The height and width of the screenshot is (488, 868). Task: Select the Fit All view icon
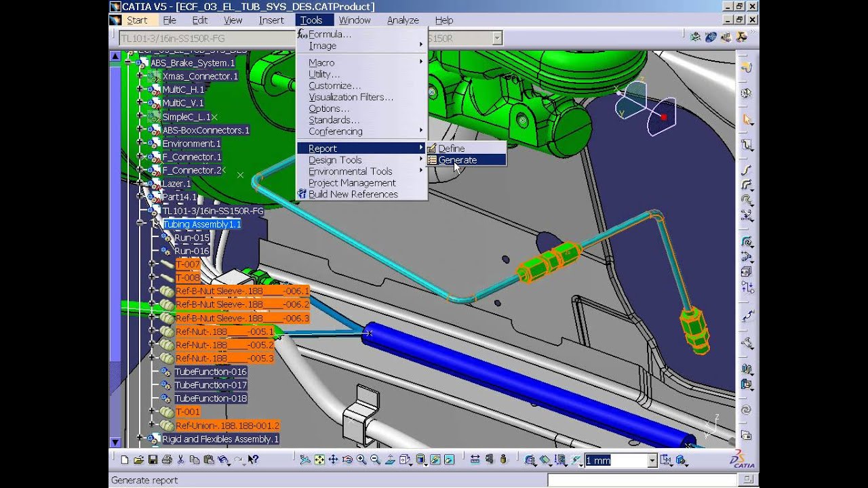pyautogui.click(x=319, y=460)
